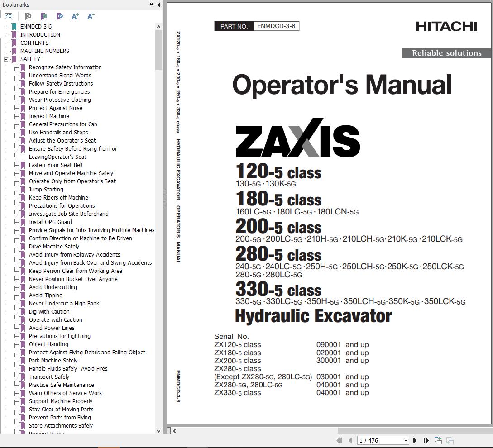Click the Bookmarks panel title
This screenshot has height=448, width=493.
tap(16, 5)
